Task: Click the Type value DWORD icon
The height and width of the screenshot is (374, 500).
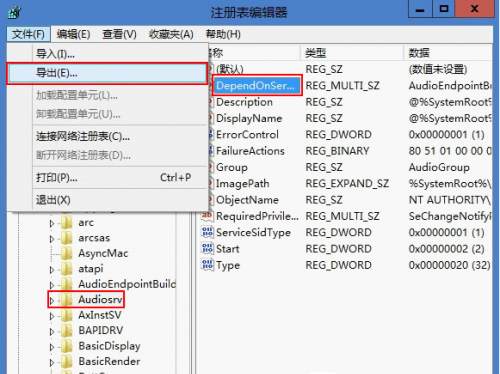Action: pyautogui.click(x=207, y=265)
